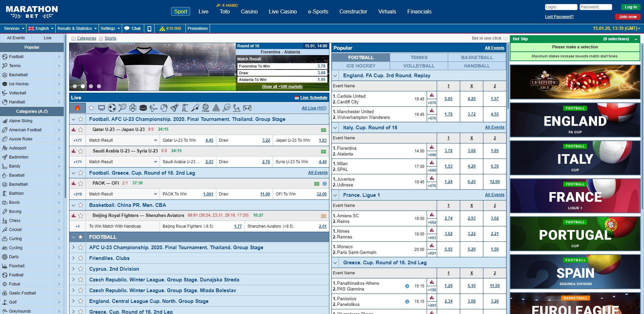Open the favorites star filter in Live toolbar
The width and height of the screenshot is (644, 314).
pos(91,108)
